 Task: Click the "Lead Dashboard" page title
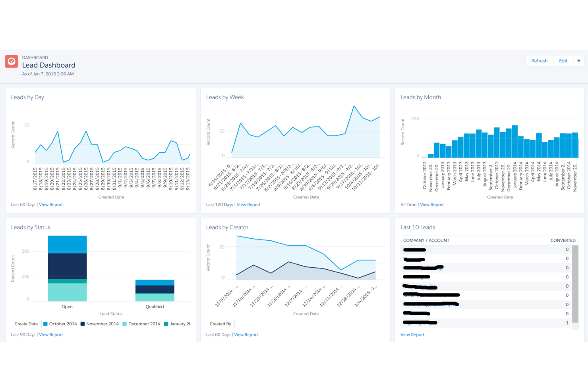point(48,65)
